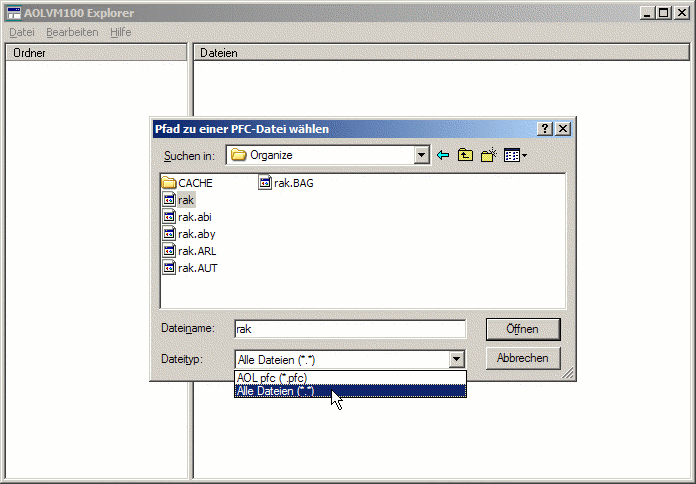696x484 pixels.
Task: Click the dialog help question mark button
Action: pyautogui.click(x=545, y=129)
